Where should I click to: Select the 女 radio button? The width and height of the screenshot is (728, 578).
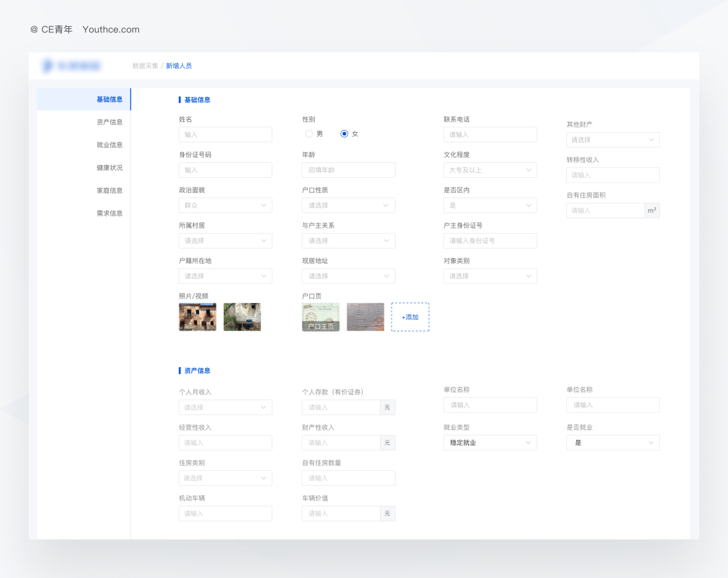[x=344, y=133]
